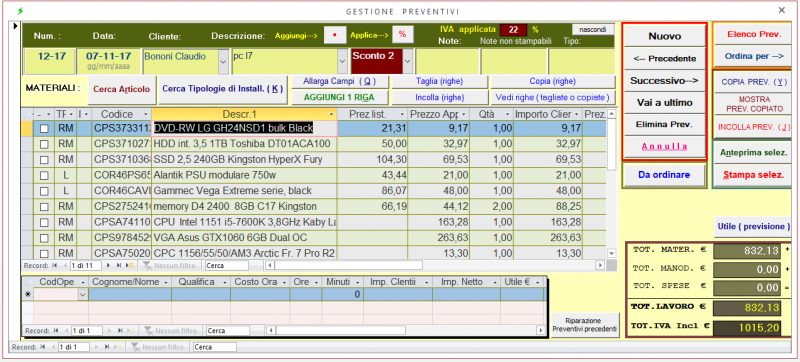Add new blank record in materials navigator

(131, 266)
